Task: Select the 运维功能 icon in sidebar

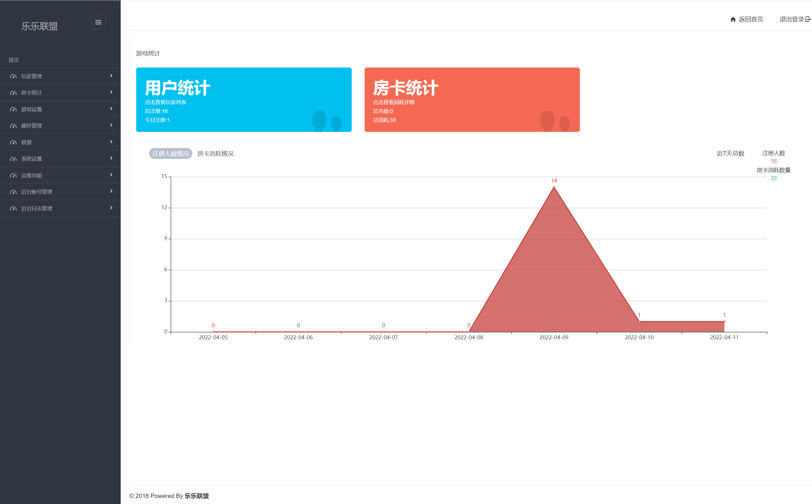Action: [x=13, y=175]
